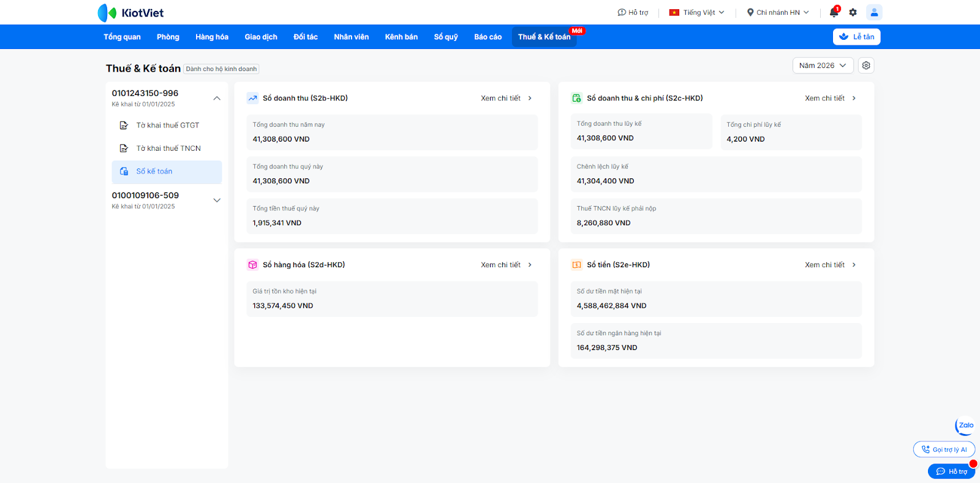Open the Zalo chat icon
This screenshot has width=980, height=483.
pos(965,425)
